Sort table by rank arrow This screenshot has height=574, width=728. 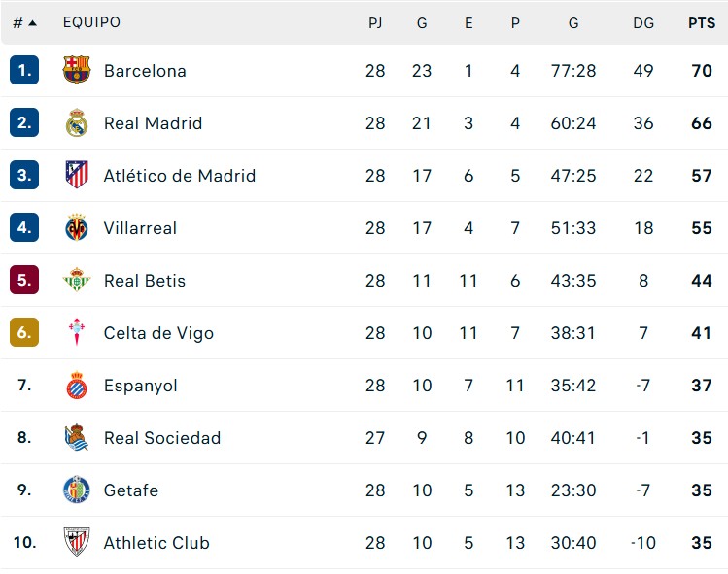(x=32, y=23)
